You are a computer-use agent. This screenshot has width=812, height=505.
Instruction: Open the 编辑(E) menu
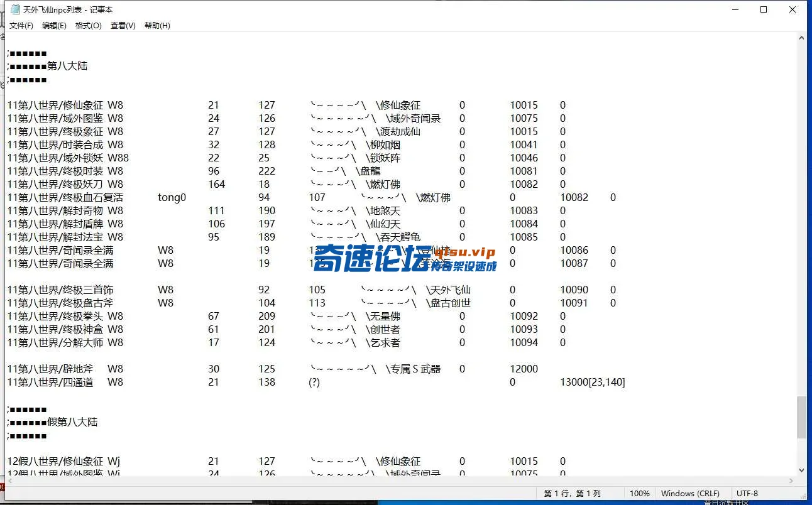coord(54,26)
